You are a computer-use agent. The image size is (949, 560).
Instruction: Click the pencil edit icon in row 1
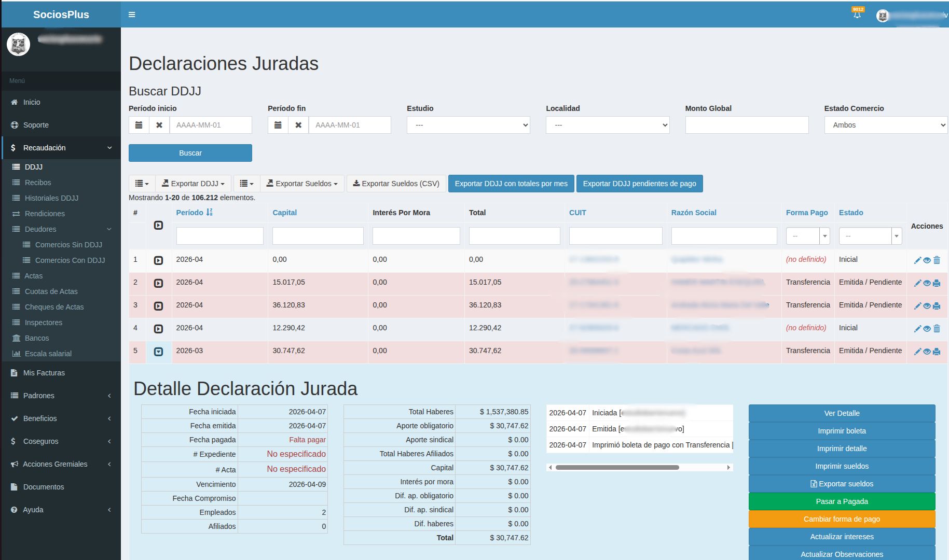[x=917, y=260]
